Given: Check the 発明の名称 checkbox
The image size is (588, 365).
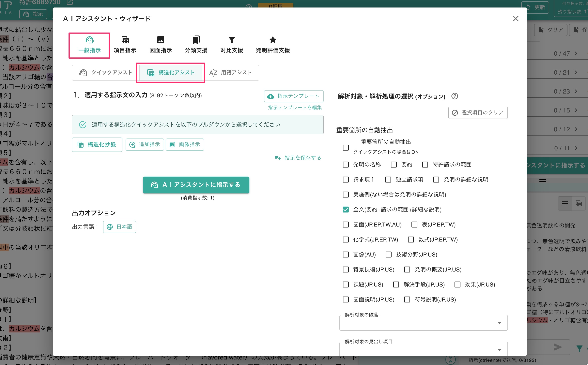Looking at the screenshot, I should point(346,164).
